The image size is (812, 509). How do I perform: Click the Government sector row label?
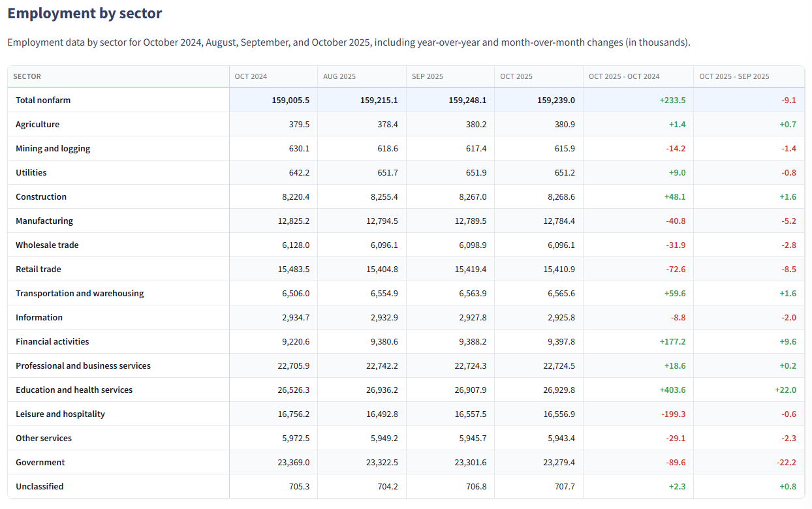click(x=40, y=463)
